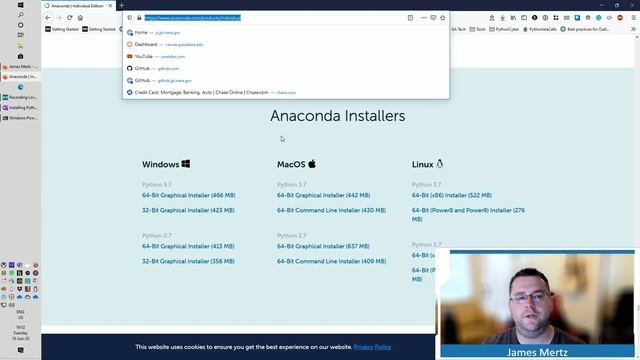Open the Firefox hamburger menu
The image size is (640, 360).
[633, 18]
